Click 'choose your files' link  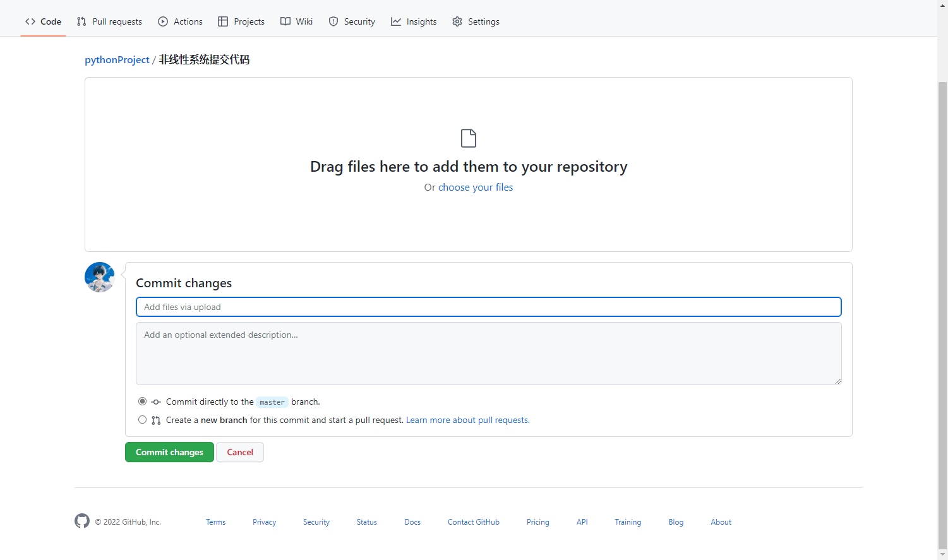click(x=476, y=188)
